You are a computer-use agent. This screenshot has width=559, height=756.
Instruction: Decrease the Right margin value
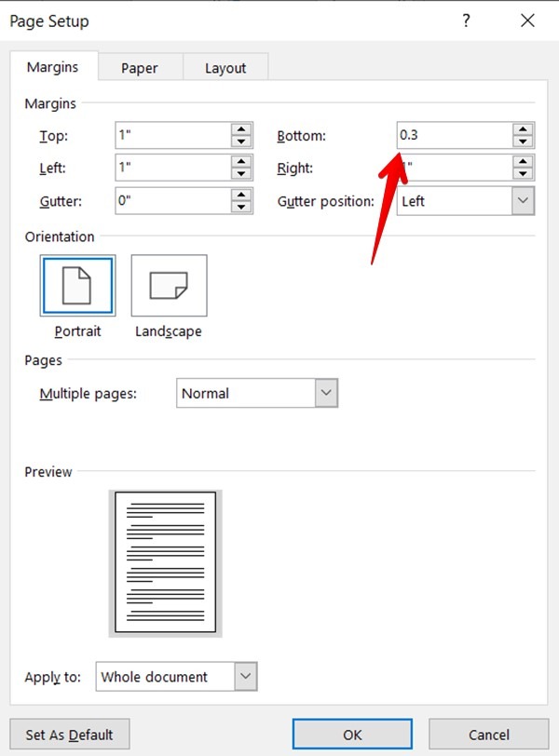tap(523, 173)
